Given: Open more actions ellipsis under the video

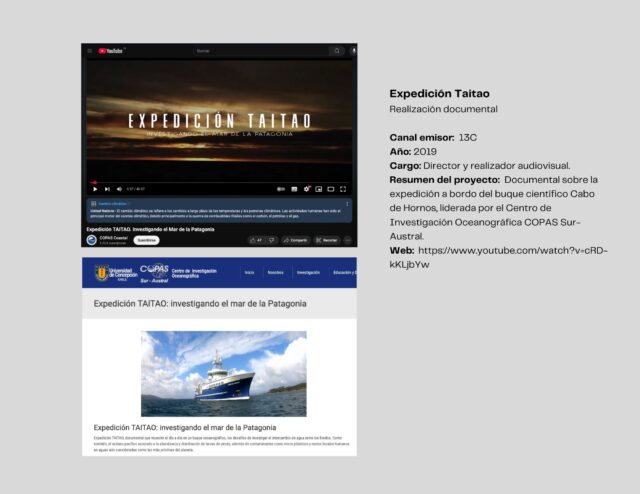Looking at the screenshot, I should tap(348, 240).
